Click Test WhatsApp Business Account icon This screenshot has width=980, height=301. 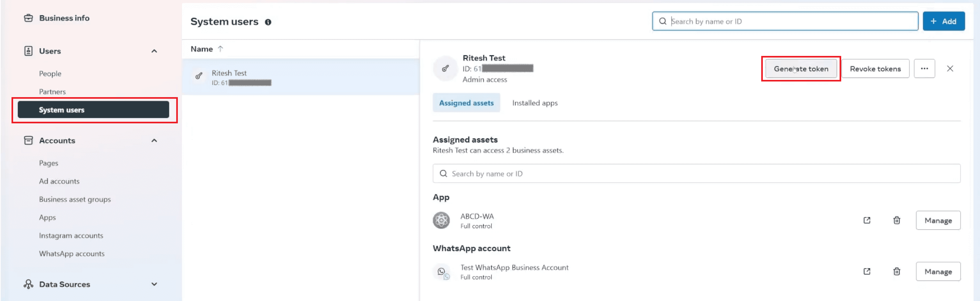[x=442, y=272]
